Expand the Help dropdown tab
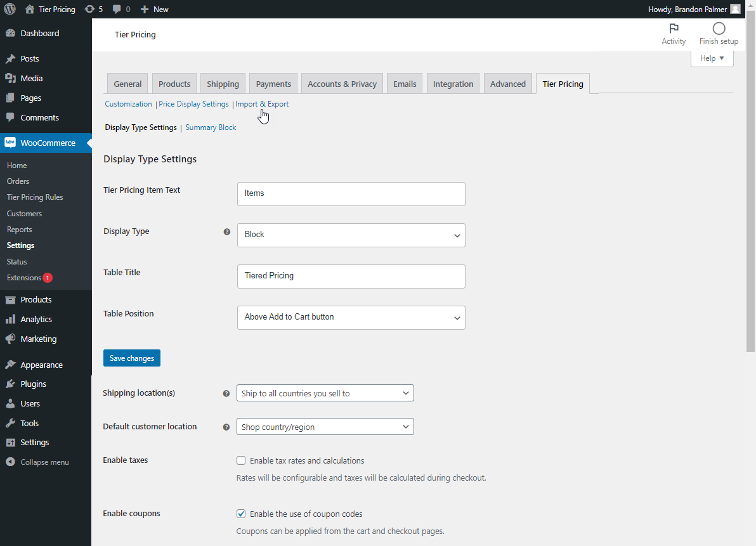The width and height of the screenshot is (756, 546). click(x=712, y=58)
